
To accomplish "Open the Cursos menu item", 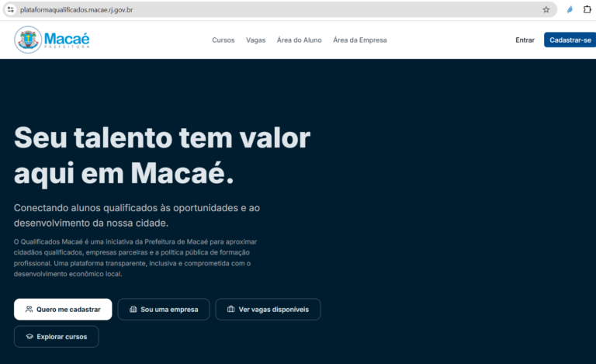I will point(223,40).
